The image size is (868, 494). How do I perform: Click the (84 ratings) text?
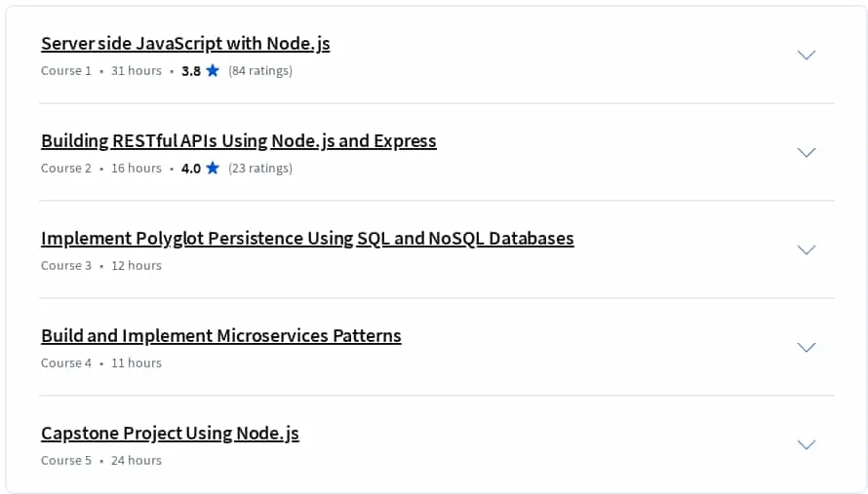(260, 71)
